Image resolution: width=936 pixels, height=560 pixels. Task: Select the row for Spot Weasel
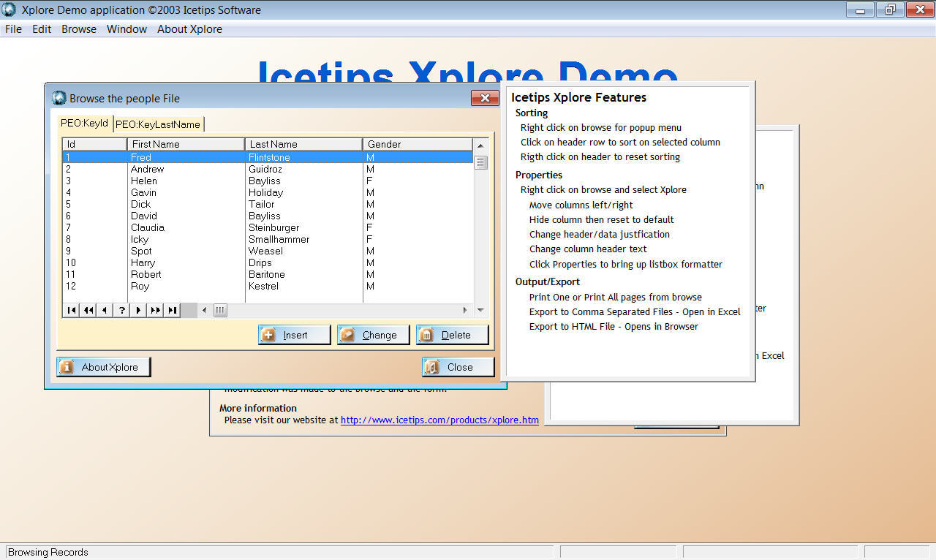[268, 251]
